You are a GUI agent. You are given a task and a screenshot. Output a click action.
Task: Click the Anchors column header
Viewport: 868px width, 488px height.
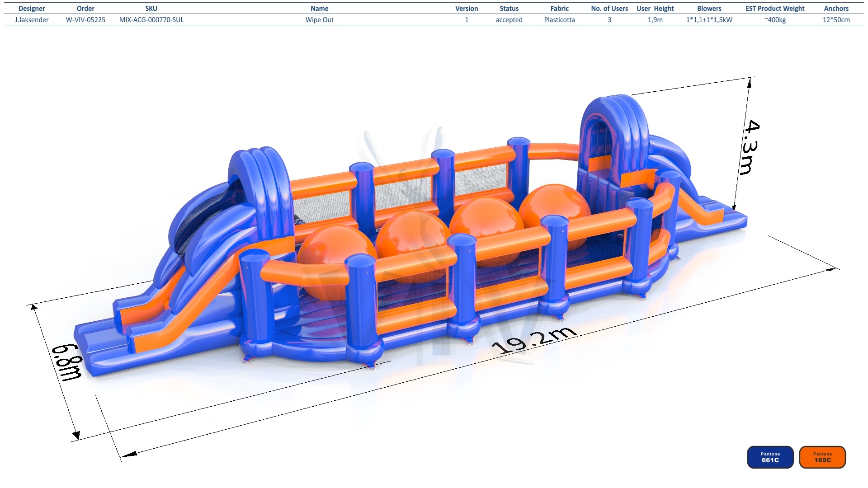pyautogui.click(x=836, y=9)
